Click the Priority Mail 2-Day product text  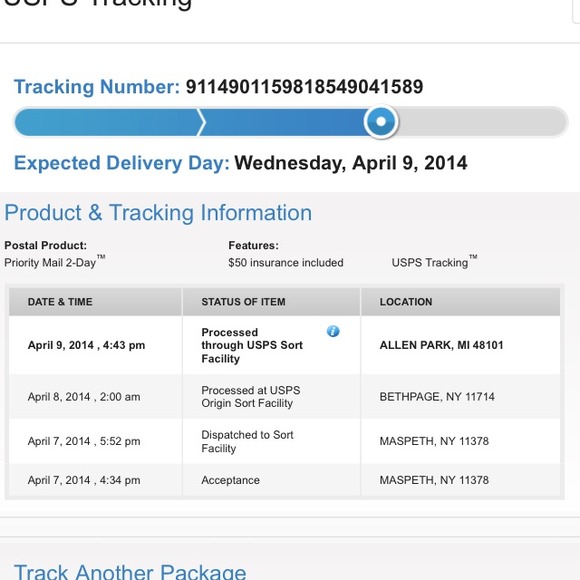pyautogui.click(x=54, y=262)
